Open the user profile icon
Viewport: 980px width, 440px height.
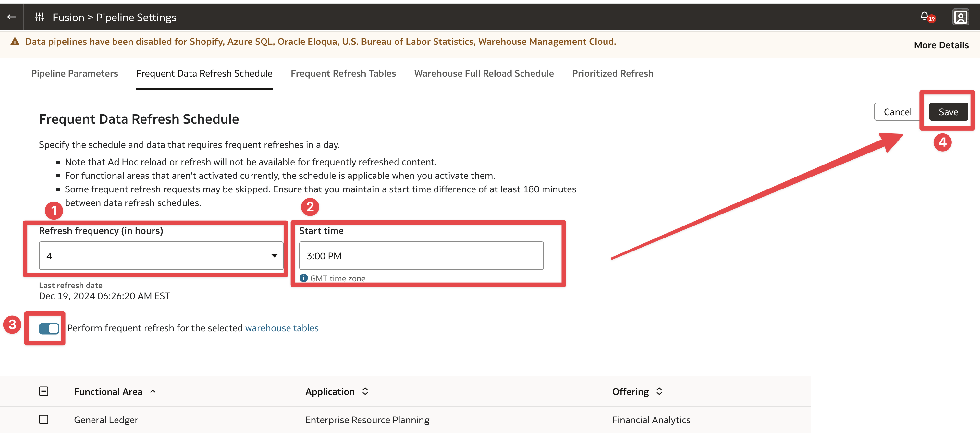[960, 17]
